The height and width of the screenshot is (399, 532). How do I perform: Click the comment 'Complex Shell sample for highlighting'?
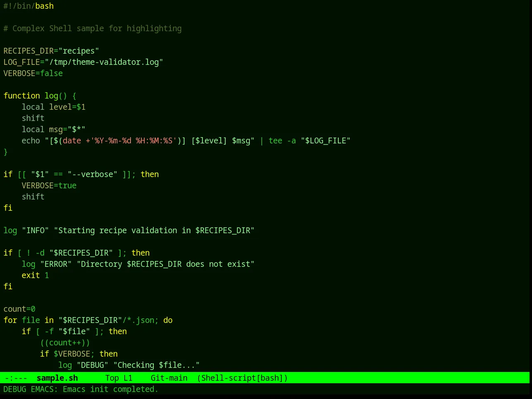coord(97,29)
